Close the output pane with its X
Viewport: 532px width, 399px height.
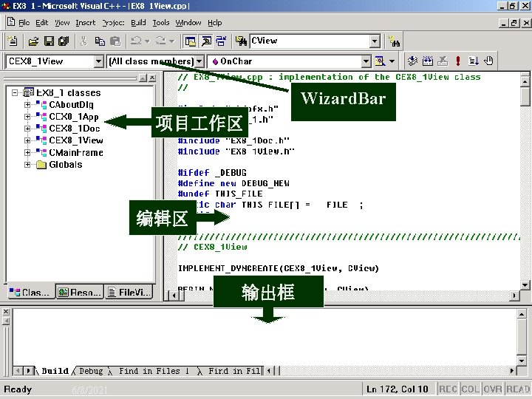click(6, 311)
